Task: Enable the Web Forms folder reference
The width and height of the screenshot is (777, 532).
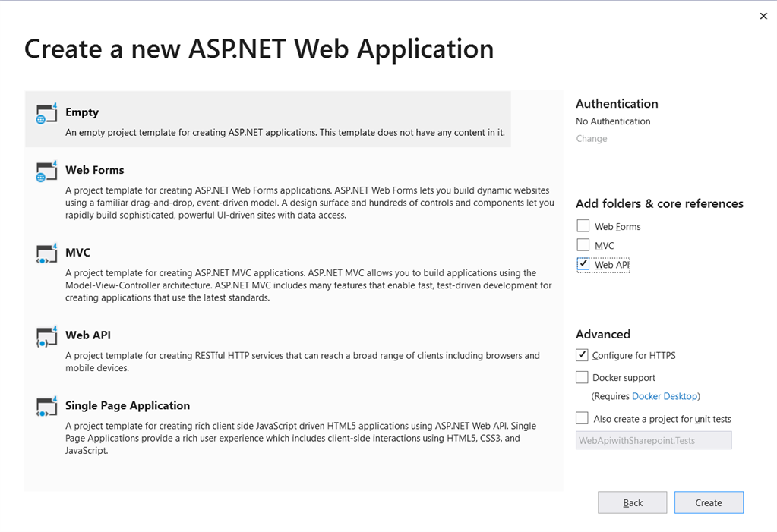Action: pyautogui.click(x=583, y=225)
